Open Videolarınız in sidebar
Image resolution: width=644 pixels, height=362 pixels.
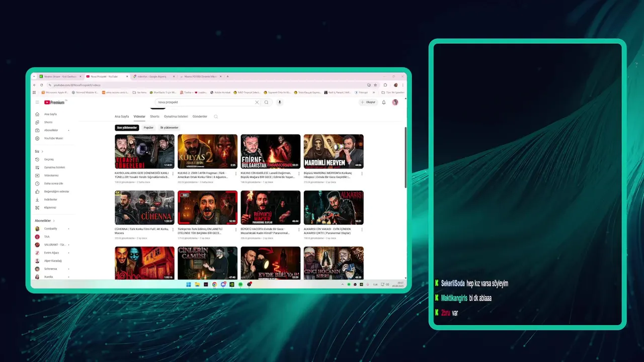point(51,175)
